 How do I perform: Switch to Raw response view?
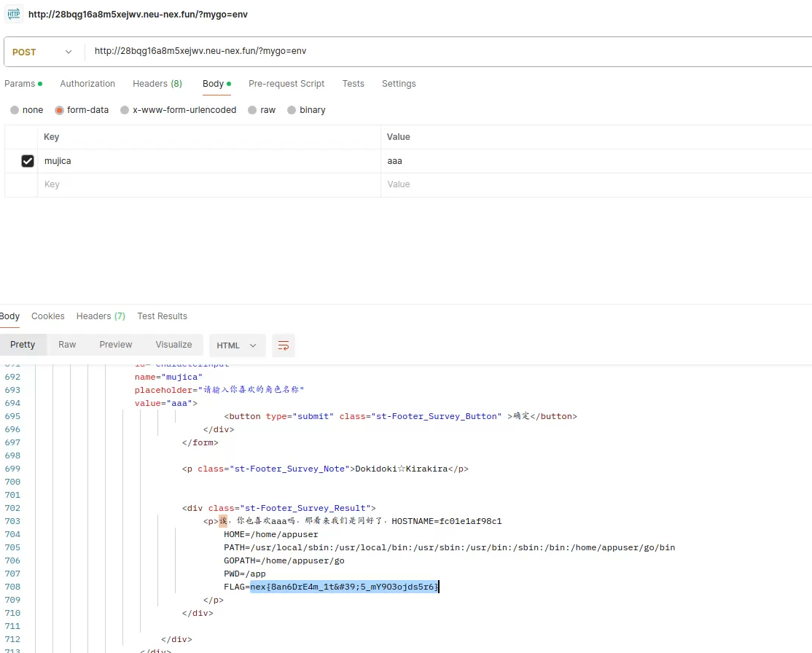coord(67,345)
